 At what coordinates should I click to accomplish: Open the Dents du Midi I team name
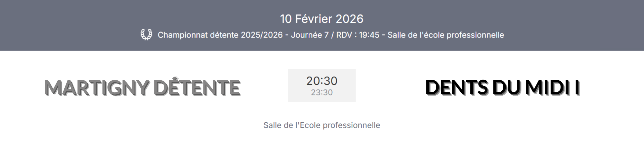[x=502, y=87]
